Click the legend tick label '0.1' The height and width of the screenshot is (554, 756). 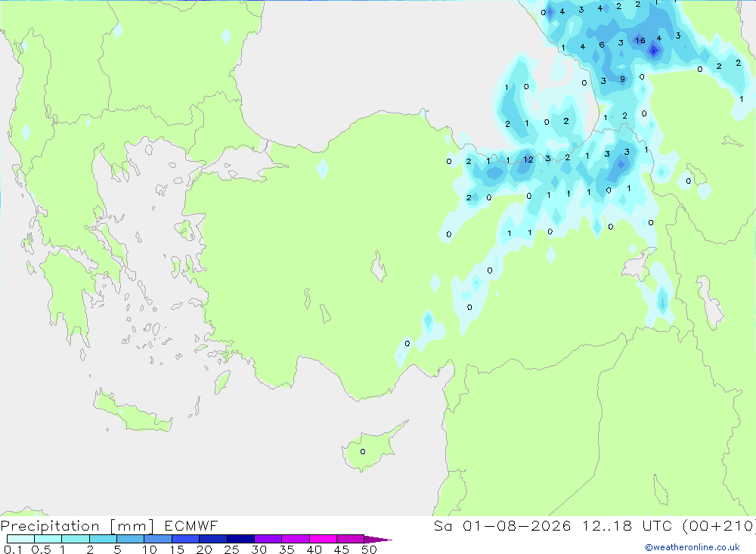tap(13, 549)
